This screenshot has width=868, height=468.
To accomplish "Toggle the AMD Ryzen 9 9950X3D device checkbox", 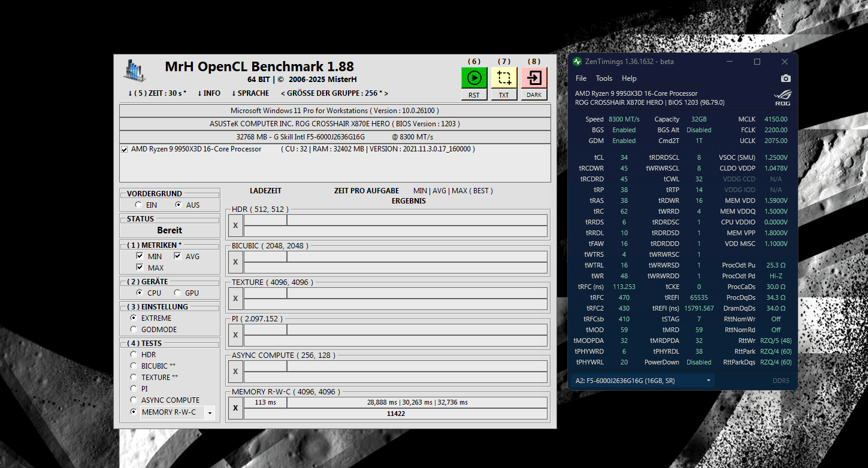I will pos(125,149).
